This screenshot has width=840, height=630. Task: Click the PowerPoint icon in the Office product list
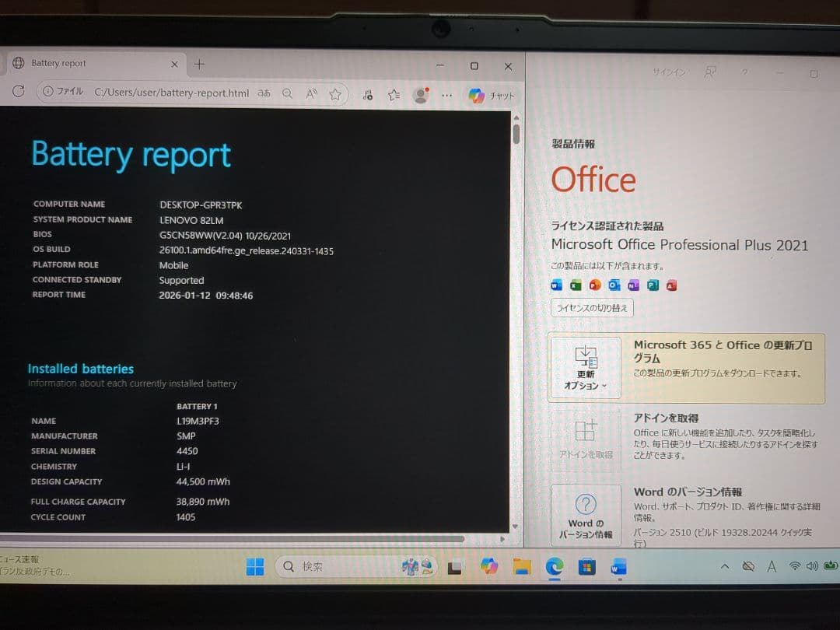[x=593, y=285]
